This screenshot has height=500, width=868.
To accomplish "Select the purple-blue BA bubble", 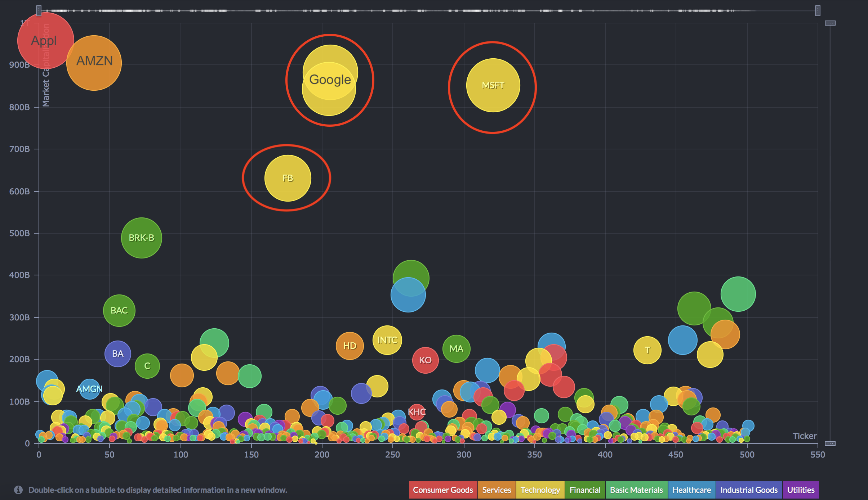I will [x=118, y=354].
